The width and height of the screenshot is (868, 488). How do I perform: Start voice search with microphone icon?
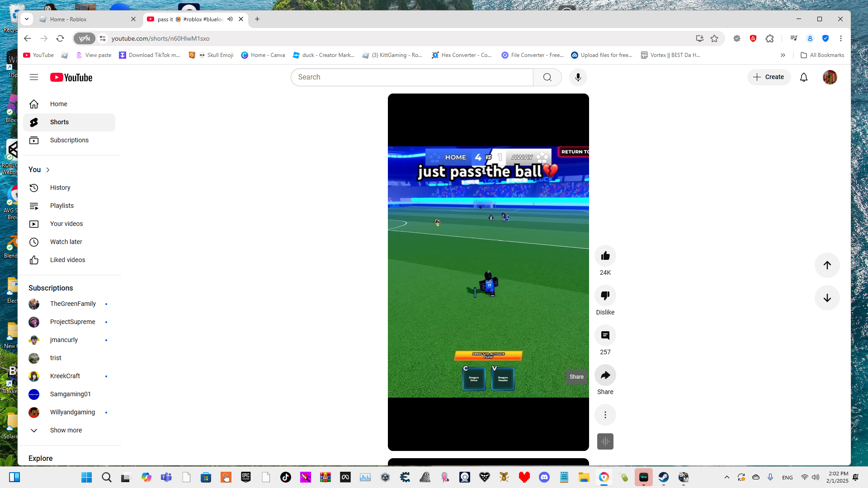click(578, 77)
